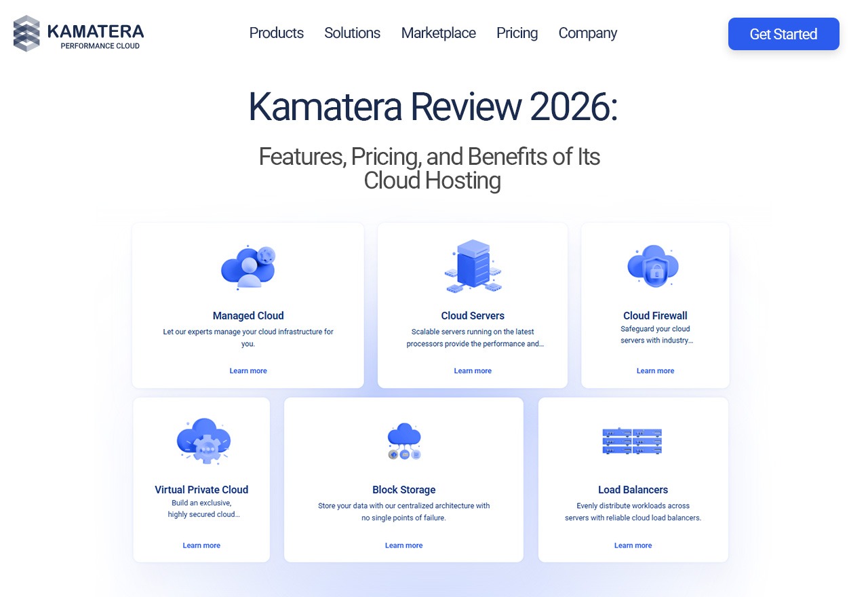The width and height of the screenshot is (868, 597).
Task: Go to the Marketplace menu item
Action: [x=439, y=33]
